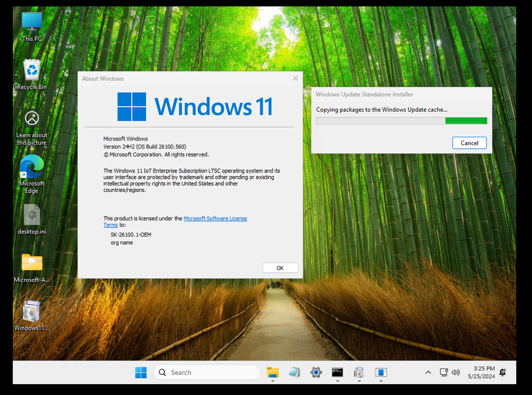The image size is (532, 395).
Task: Click the Version 24H2 build text
Action: pyautogui.click(x=145, y=147)
